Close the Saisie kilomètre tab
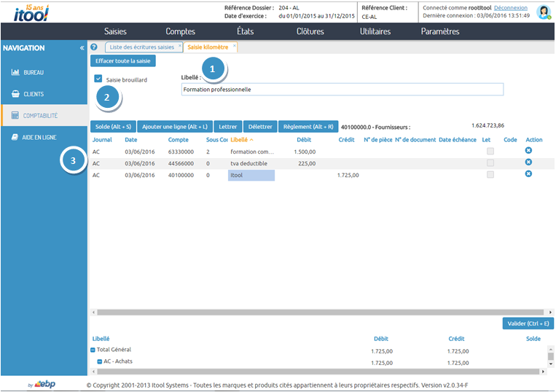 (x=235, y=47)
